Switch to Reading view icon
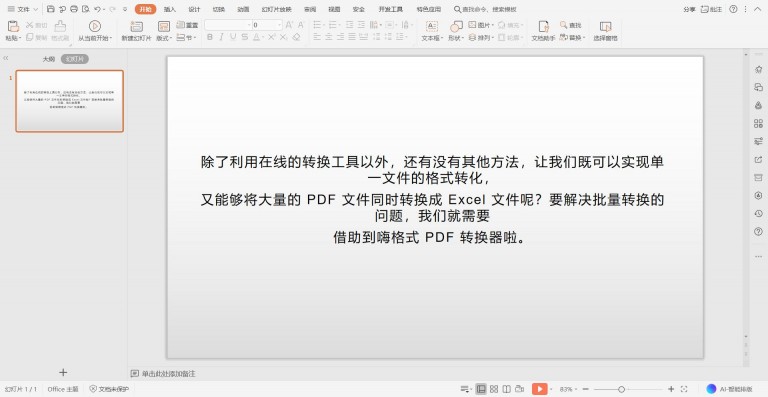Image resolution: width=768 pixels, height=397 pixels. pyautogui.click(x=507, y=389)
